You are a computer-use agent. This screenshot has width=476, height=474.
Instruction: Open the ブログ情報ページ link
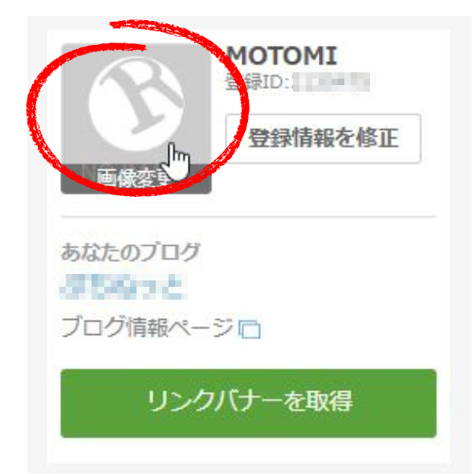tap(147, 327)
